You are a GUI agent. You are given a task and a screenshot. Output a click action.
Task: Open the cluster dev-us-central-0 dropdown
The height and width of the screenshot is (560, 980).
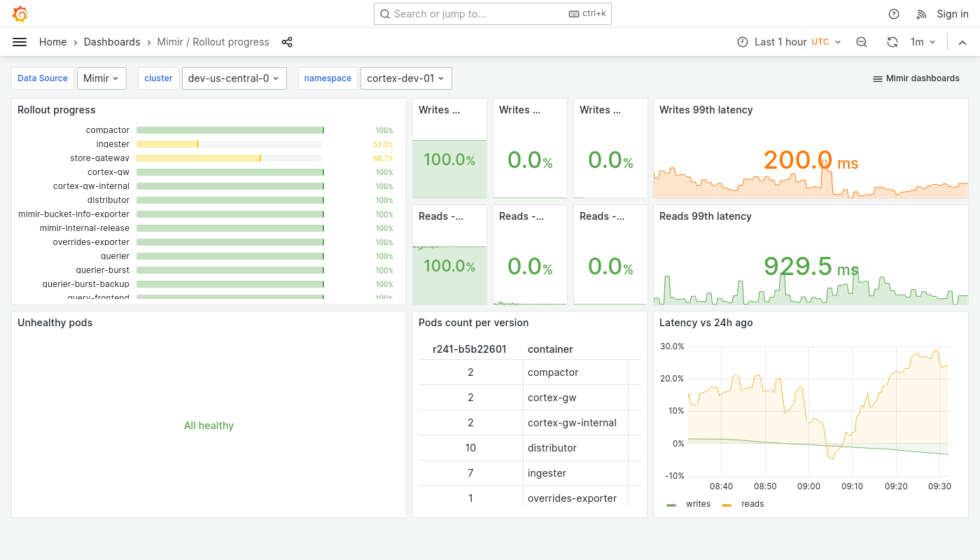click(x=234, y=78)
